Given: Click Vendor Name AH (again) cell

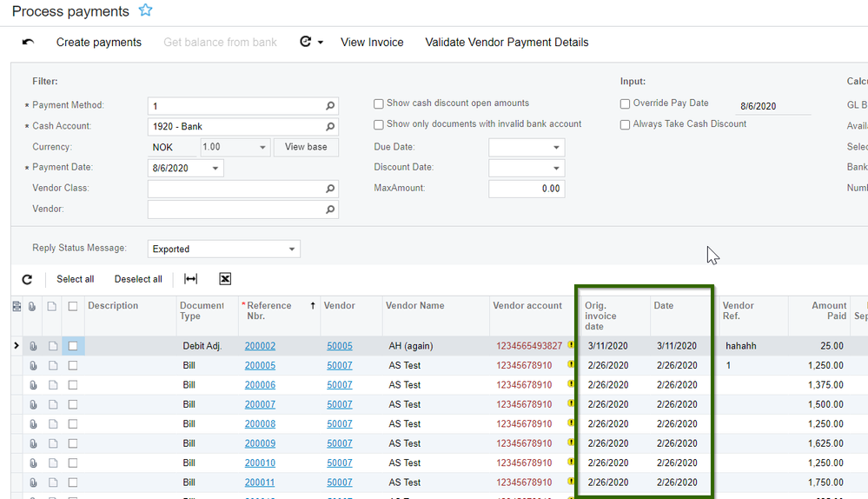Looking at the screenshot, I should point(436,346).
